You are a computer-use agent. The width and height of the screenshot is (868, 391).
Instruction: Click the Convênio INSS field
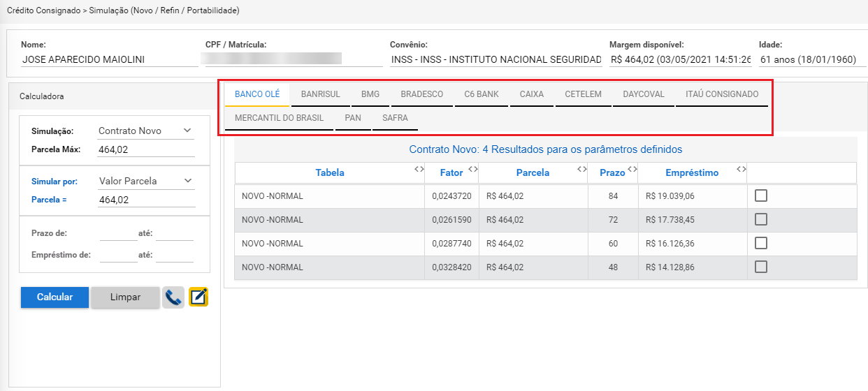pyautogui.click(x=496, y=60)
